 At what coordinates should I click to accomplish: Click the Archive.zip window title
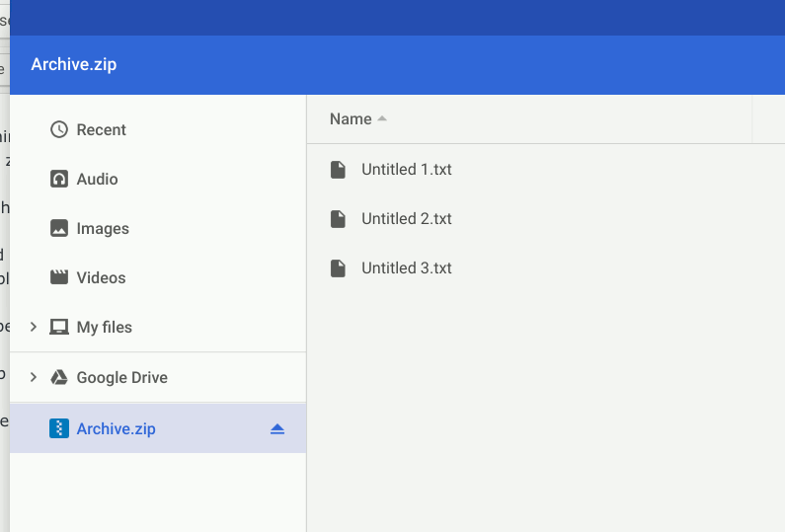coord(74,65)
